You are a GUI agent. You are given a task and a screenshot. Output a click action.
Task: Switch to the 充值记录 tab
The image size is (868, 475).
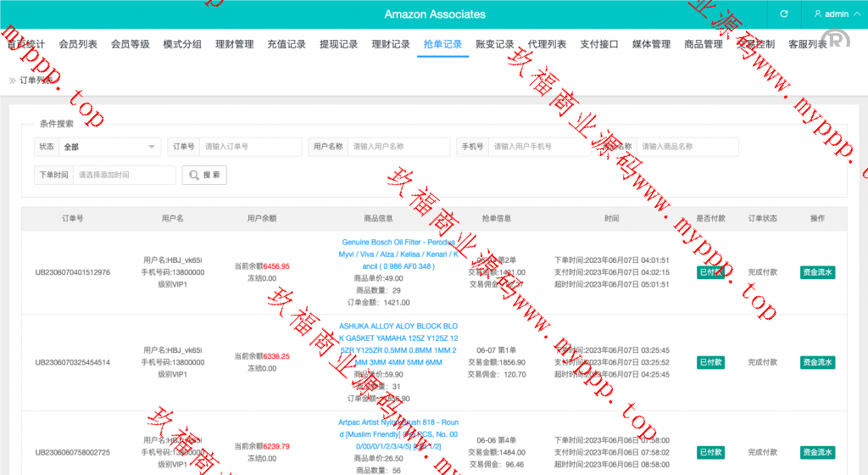287,44
